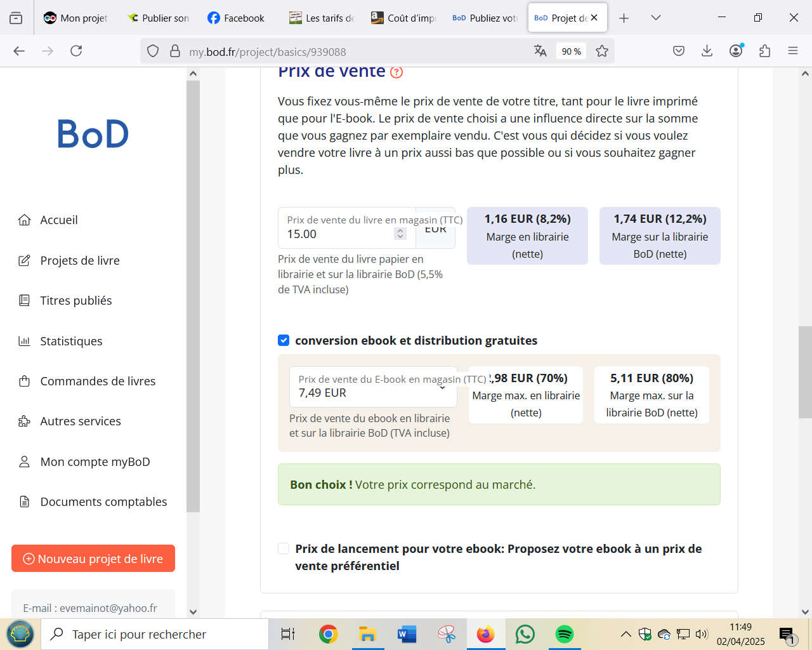The width and height of the screenshot is (812, 650).
Task: Click the translate page icon in address bar
Action: (540, 51)
